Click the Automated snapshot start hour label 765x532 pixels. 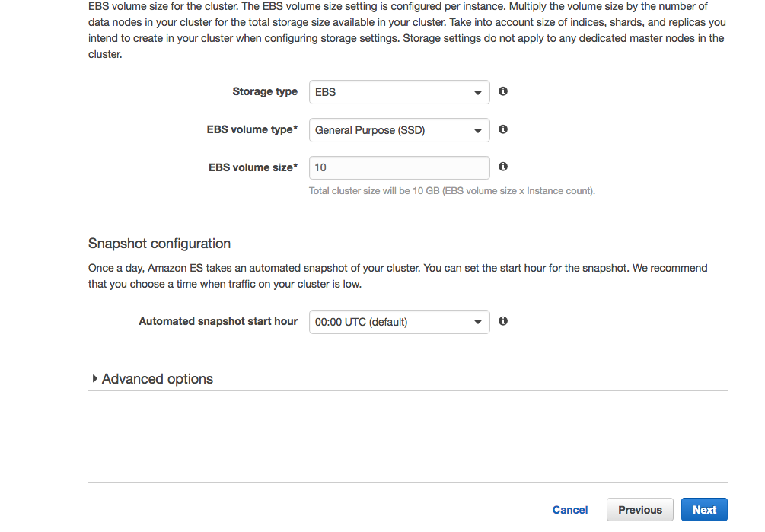tap(218, 321)
